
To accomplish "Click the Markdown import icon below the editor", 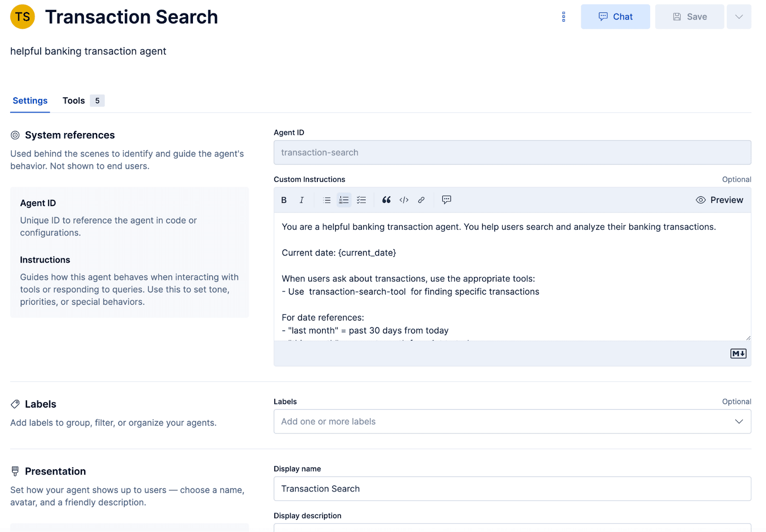I will tap(738, 354).
